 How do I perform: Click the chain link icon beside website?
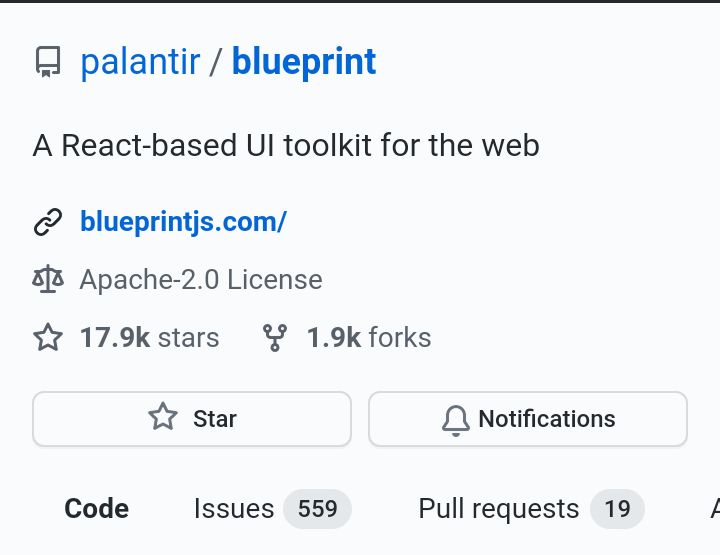[48, 222]
